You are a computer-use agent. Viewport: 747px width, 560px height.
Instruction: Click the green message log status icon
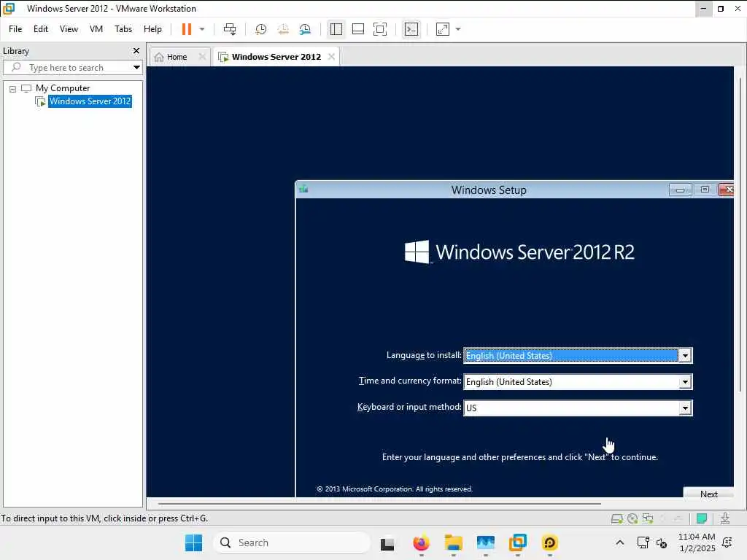tap(701, 518)
